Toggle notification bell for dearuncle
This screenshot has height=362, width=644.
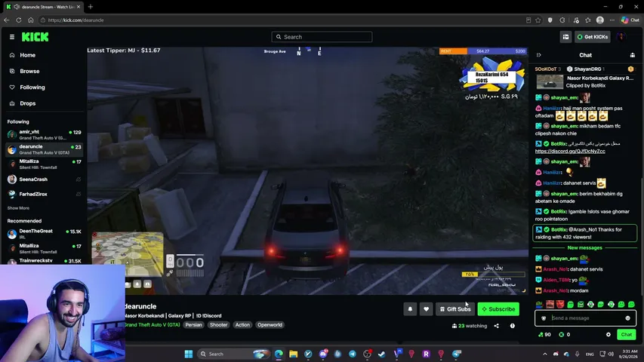[x=410, y=309]
